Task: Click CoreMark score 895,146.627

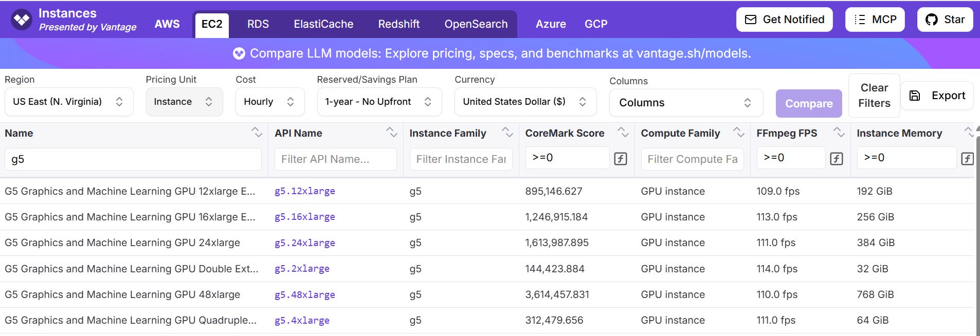Action: pyautogui.click(x=554, y=191)
